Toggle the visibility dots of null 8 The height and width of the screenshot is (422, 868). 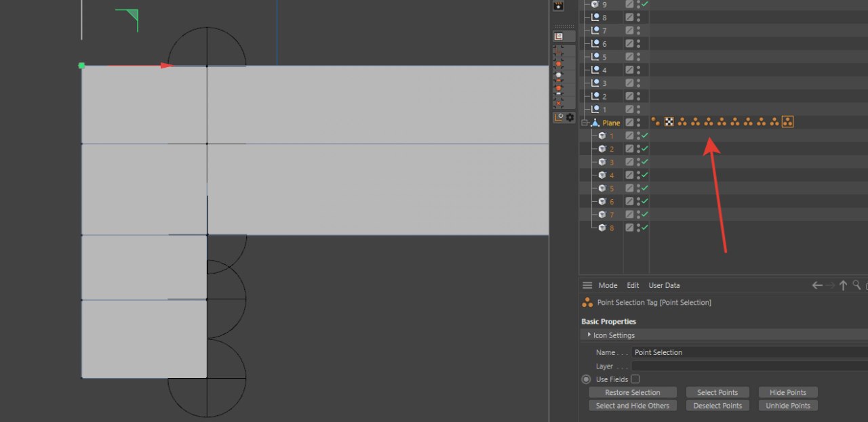639,18
